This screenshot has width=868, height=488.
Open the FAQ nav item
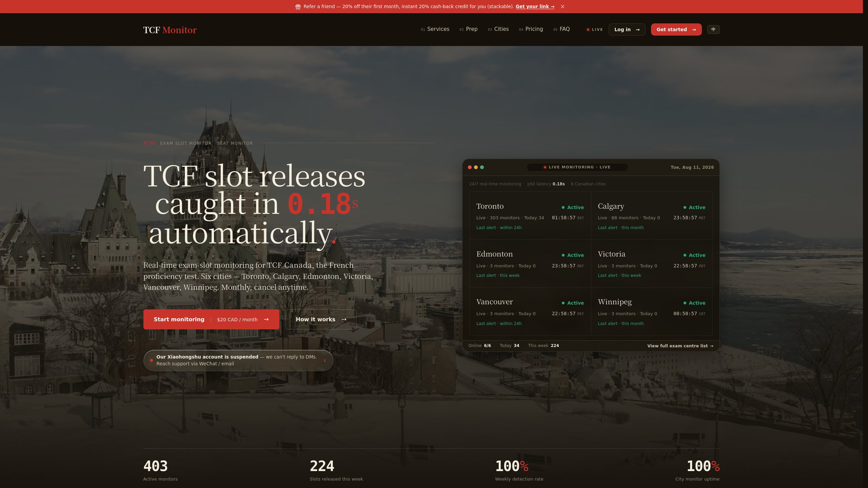561,29
